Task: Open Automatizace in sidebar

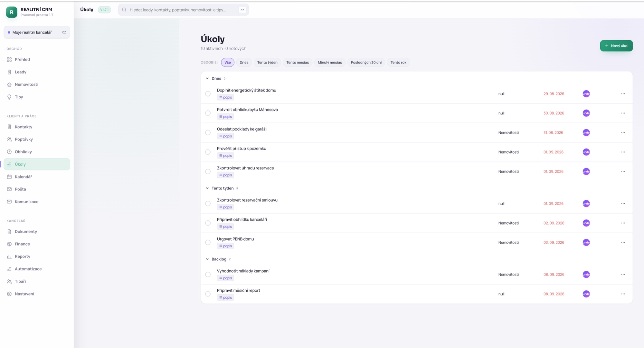Action: [x=37, y=269]
